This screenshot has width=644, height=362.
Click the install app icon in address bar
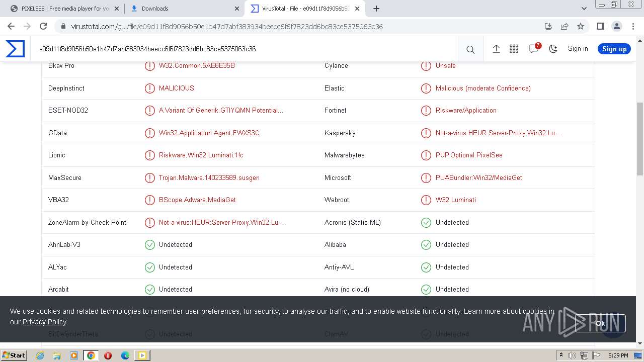(x=548, y=27)
